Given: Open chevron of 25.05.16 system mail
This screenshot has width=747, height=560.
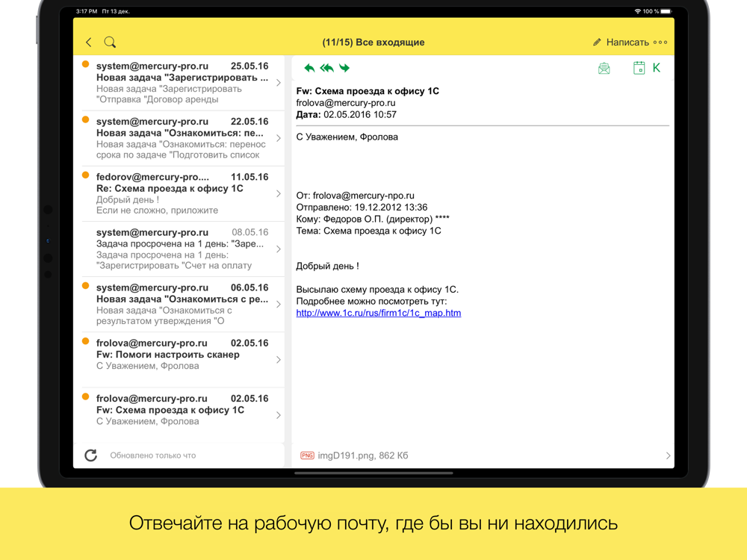Looking at the screenshot, I should click(278, 83).
